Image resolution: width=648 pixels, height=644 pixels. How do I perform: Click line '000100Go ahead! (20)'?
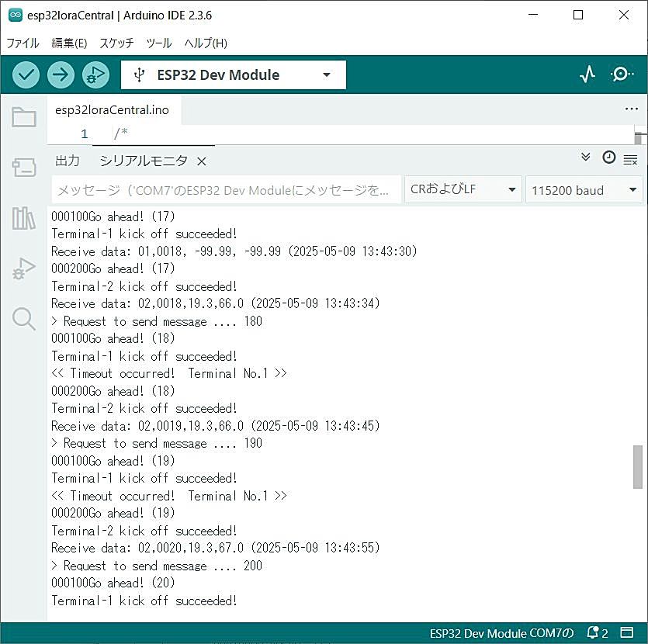pos(113,583)
